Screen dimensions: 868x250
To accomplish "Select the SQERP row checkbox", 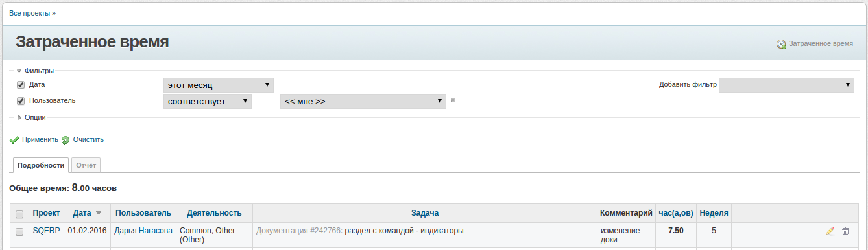I will [x=19, y=231].
